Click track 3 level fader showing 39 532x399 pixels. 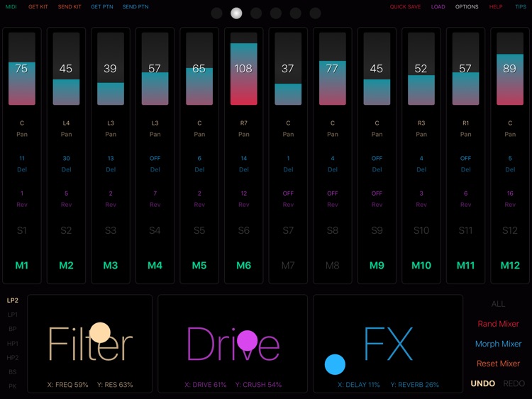[x=111, y=69]
